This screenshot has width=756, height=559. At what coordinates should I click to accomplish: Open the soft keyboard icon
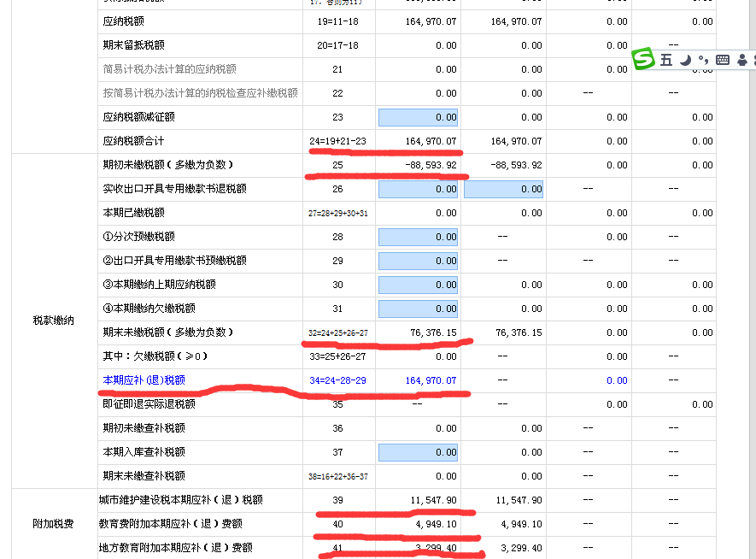tap(723, 59)
